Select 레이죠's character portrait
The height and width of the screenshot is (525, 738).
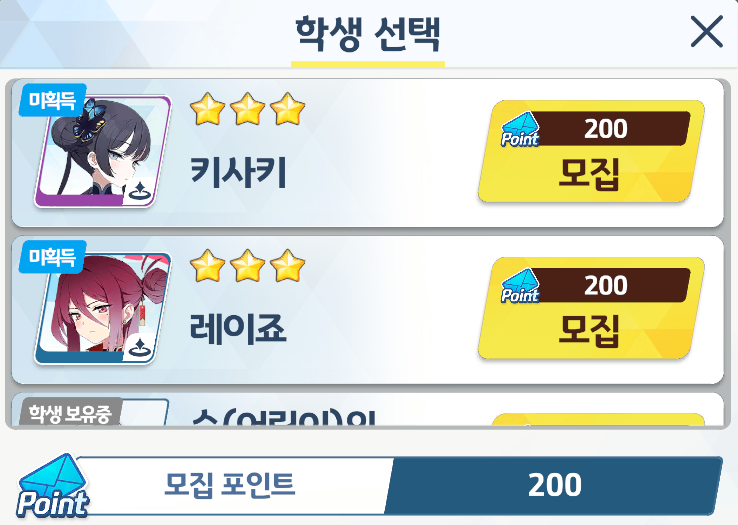pos(103,308)
